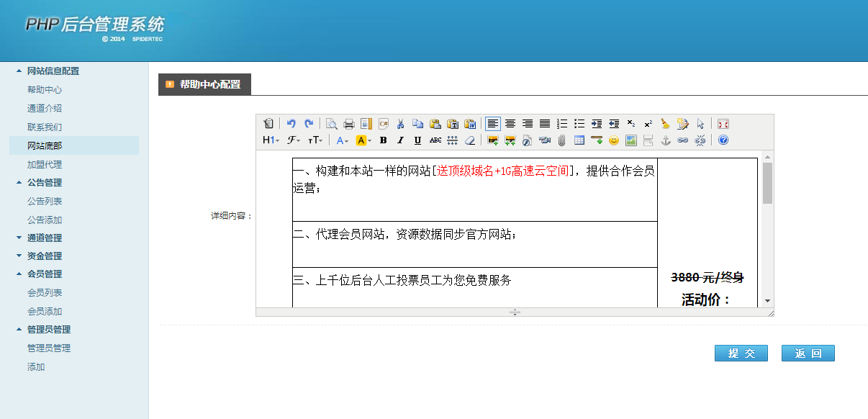Toggle bold formatting
Viewport: 868px width, 419px height.
click(384, 140)
